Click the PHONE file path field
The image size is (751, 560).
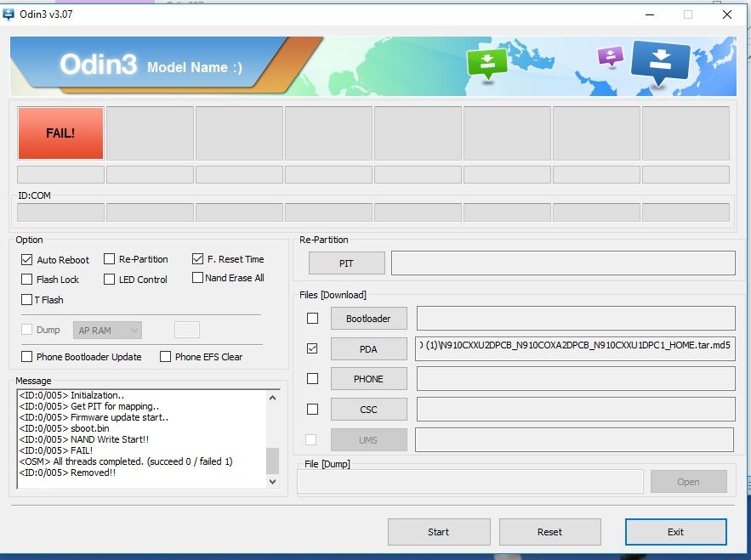pyautogui.click(x=576, y=379)
